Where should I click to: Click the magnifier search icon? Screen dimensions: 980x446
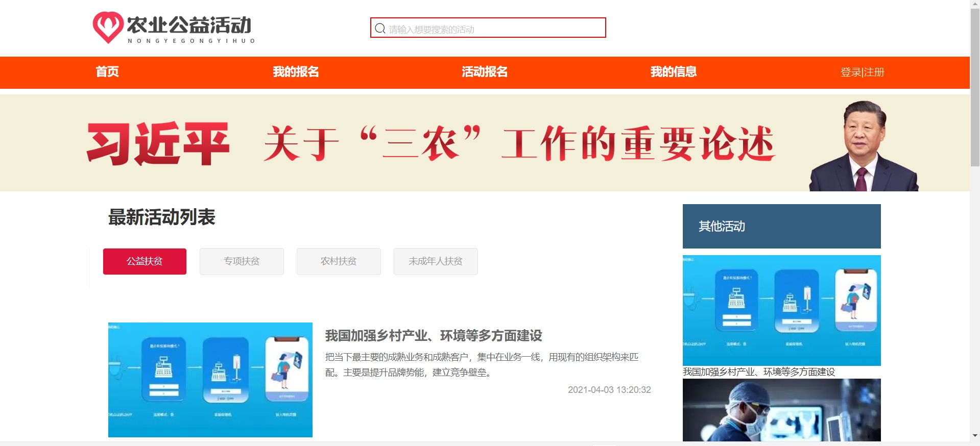(x=380, y=29)
